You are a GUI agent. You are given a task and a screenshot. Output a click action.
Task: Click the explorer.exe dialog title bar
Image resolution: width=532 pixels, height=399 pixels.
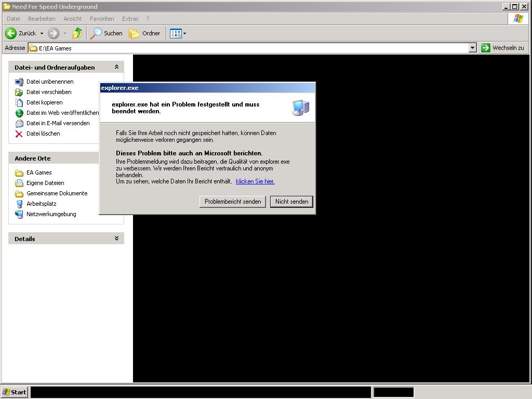207,88
